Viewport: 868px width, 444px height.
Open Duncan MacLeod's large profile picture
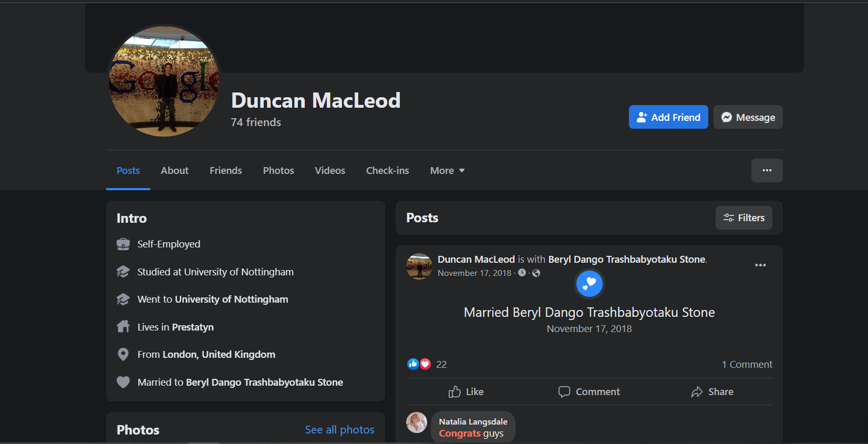[x=164, y=81]
